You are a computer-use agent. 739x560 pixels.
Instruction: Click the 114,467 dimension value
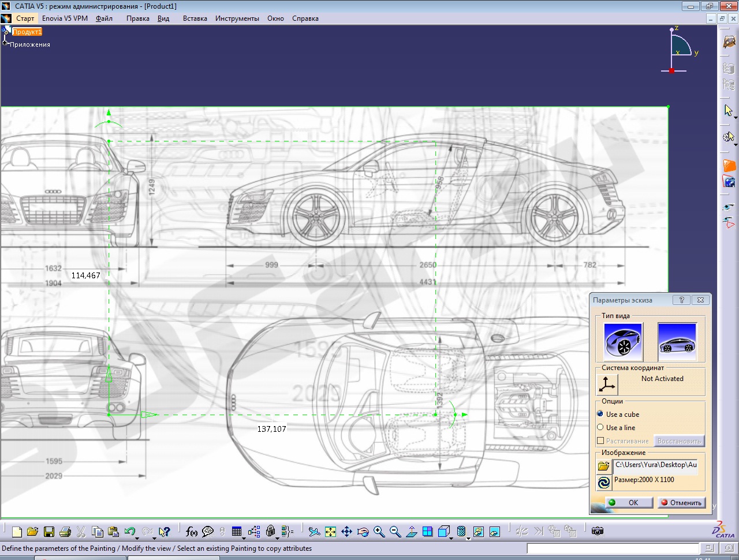[x=86, y=275]
